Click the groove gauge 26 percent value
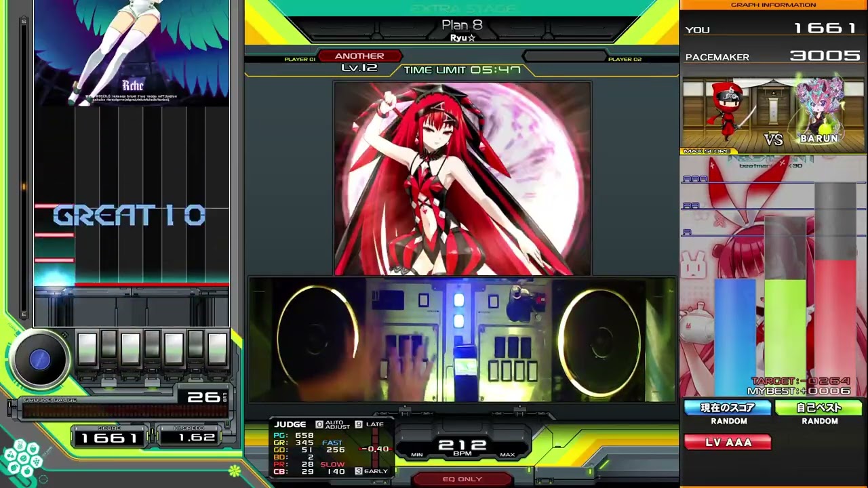The image size is (868, 488). [x=204, y=396]
